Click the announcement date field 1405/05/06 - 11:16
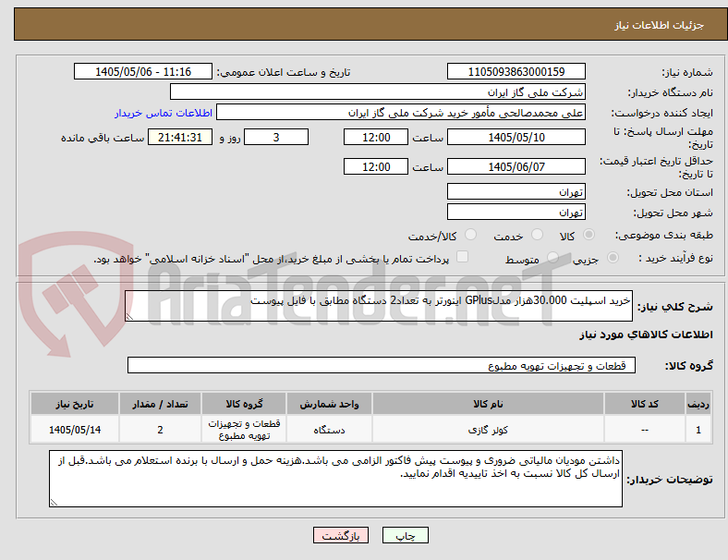 143,71
